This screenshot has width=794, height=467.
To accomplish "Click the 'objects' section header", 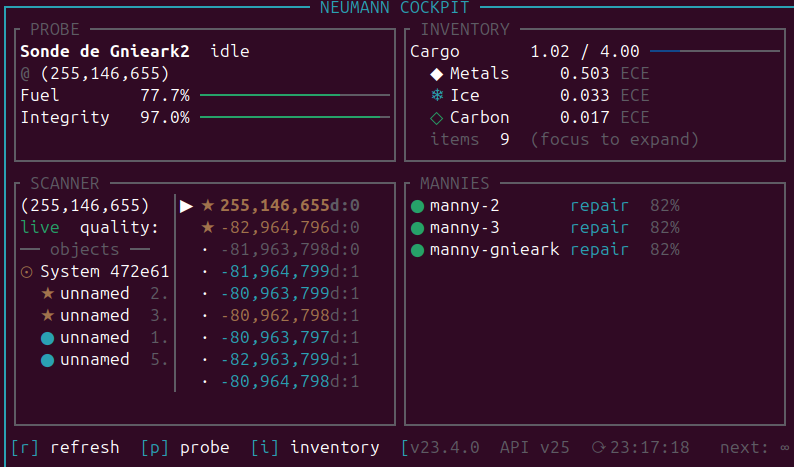I will [85, 250].
